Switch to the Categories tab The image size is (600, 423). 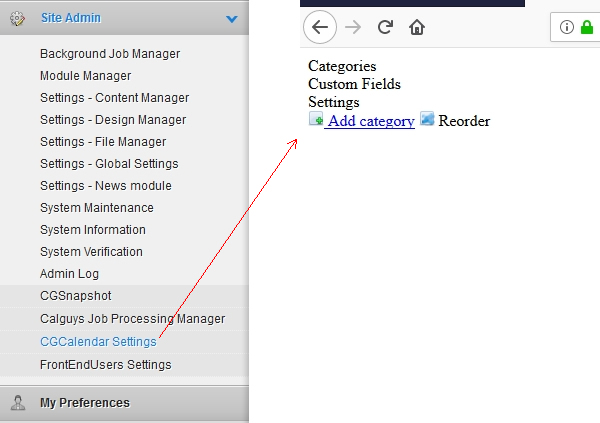[x=342, y=66]
